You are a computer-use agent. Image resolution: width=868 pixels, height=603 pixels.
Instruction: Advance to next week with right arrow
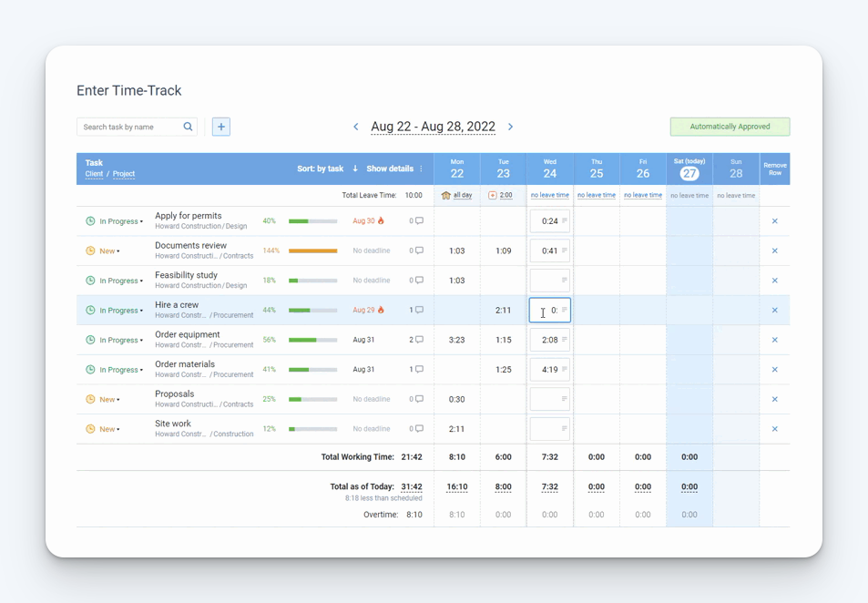[510, 127]
